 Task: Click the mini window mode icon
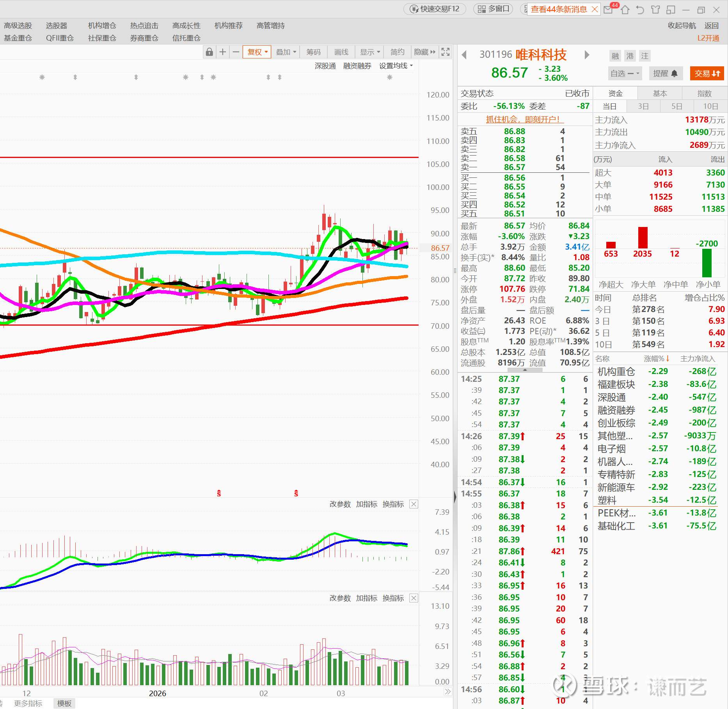click(x=671, y=10)
